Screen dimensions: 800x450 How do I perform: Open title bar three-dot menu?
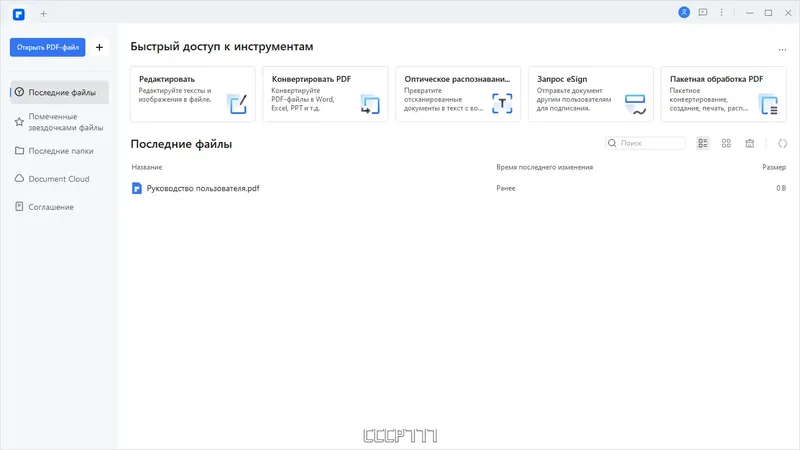tap(721, 12)
